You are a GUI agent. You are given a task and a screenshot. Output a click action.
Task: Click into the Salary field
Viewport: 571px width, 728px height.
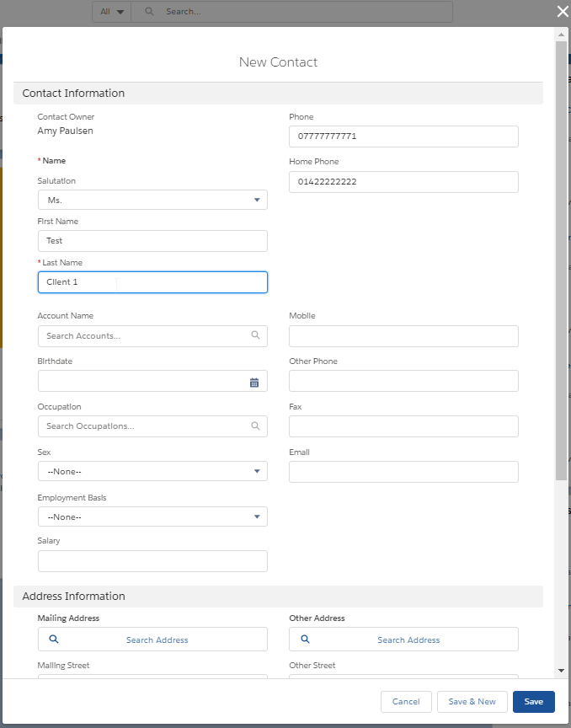[x=152, y=561]
